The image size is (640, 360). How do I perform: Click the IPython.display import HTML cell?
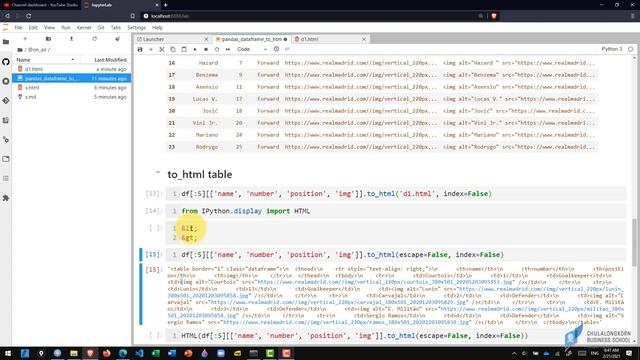(x=396, y=211)
